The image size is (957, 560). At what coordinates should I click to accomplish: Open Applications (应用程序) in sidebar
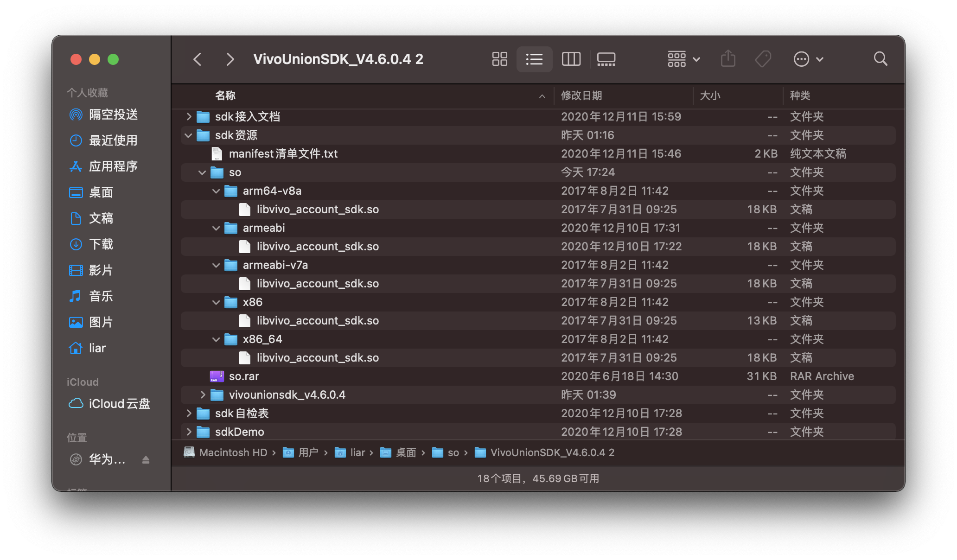point(104,166)
